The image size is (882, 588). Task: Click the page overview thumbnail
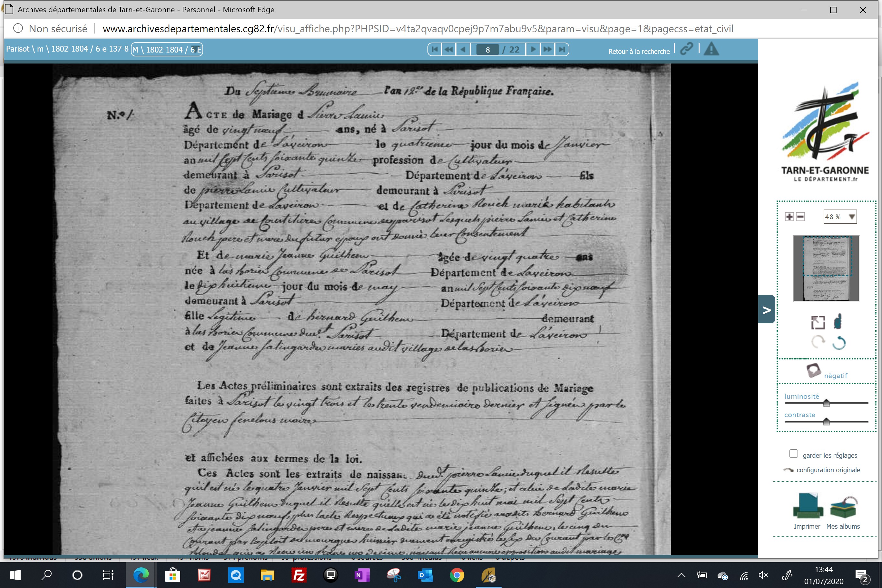point(826,268)
